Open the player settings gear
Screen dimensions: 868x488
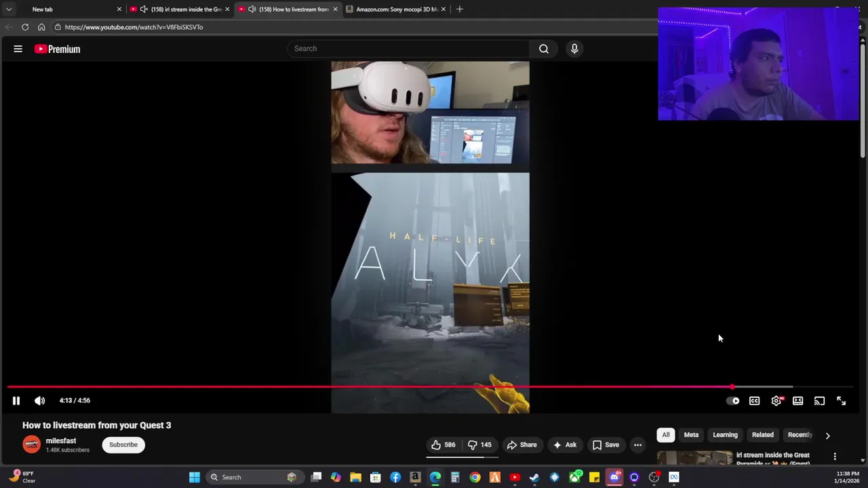[x=776, y=401]
